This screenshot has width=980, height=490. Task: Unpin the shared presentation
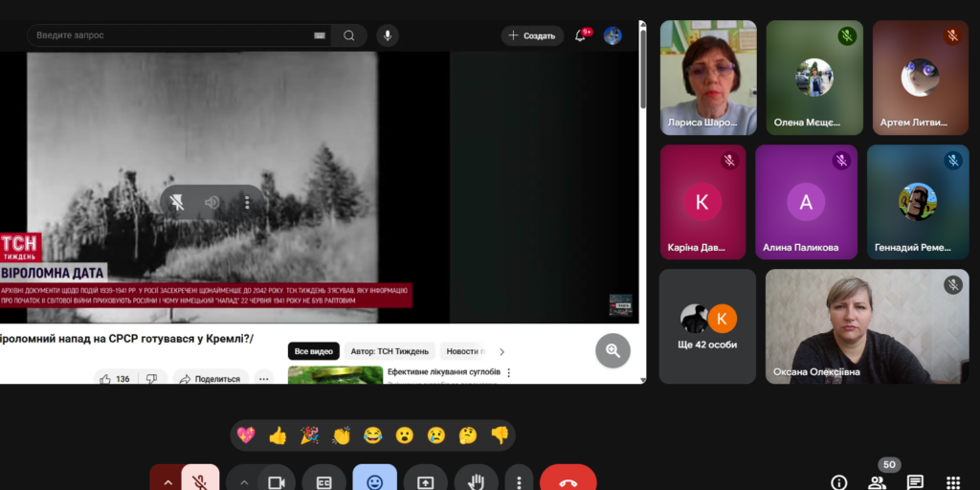pos(177,203)
